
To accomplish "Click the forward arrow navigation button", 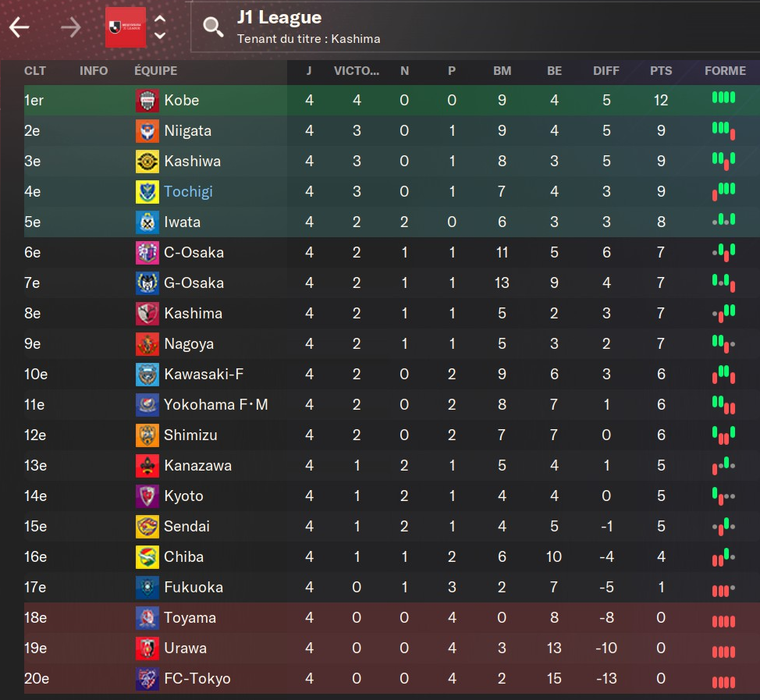I will 71,27.
